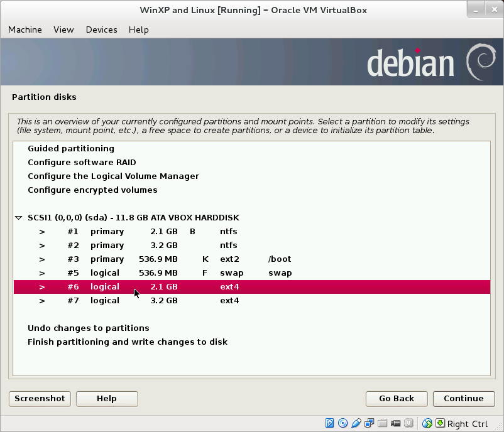Collapse the SCSI1 sda disk tree
The width and height of the screenshot is (504, 432).
click(18, 217)
